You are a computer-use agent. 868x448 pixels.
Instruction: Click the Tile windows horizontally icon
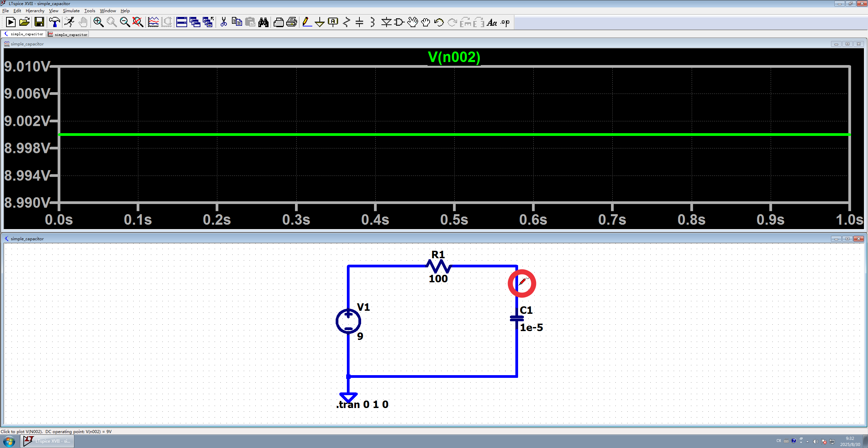[182, 22]
